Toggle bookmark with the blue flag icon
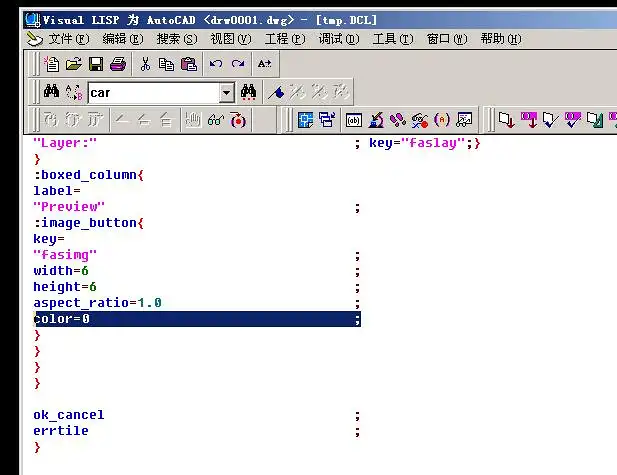Screen dimensions: 617x475 coord(276,92)
